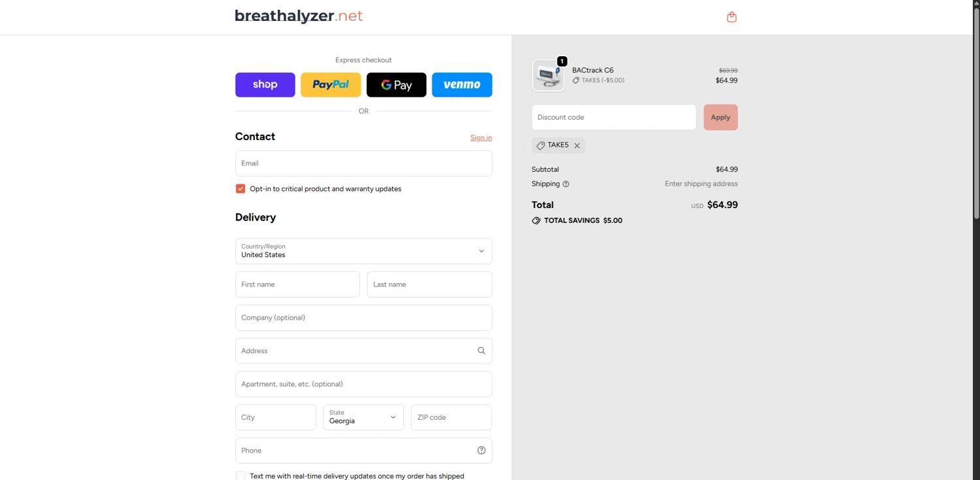
Task: Click the Contact section heading
Action: (x=255, y=137)
